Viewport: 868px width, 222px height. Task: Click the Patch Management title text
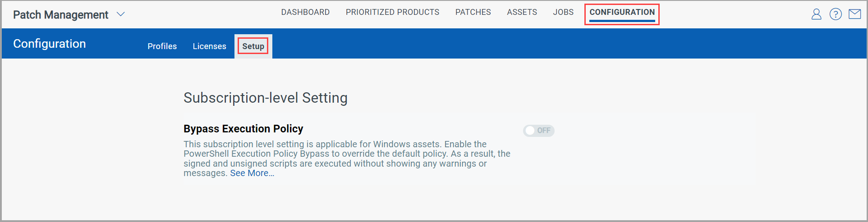[60, 15]
